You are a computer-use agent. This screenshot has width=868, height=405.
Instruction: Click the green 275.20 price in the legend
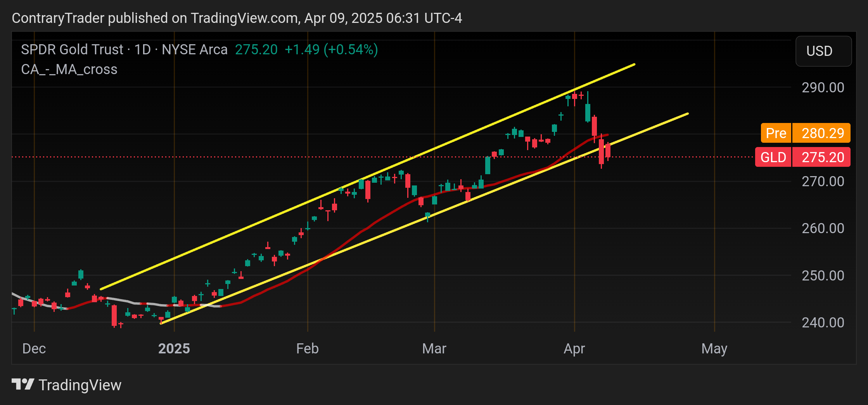pos(256,50)
